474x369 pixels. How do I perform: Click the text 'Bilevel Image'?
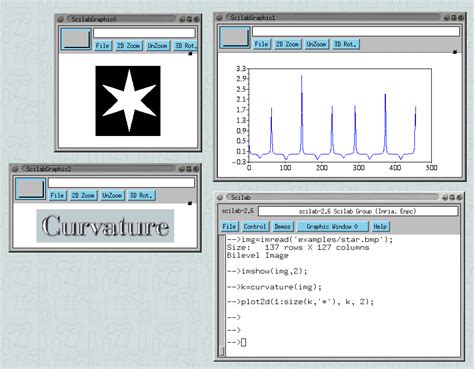coord(258,256)
